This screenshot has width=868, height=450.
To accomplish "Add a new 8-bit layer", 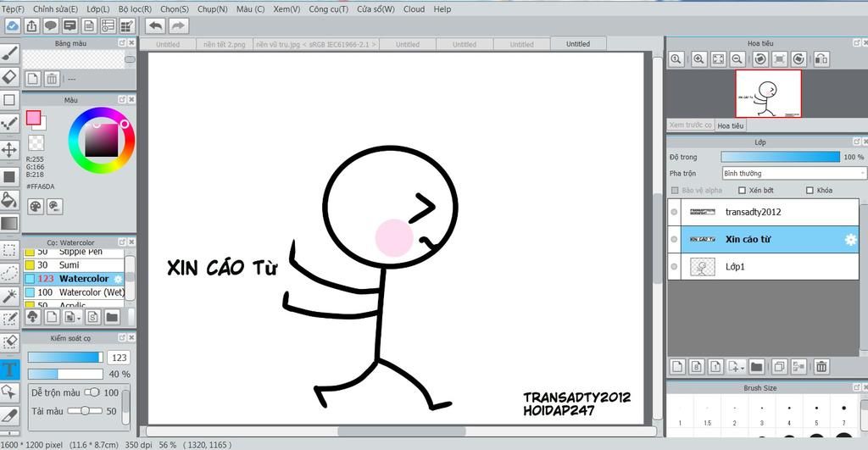I will pos(697,366).
